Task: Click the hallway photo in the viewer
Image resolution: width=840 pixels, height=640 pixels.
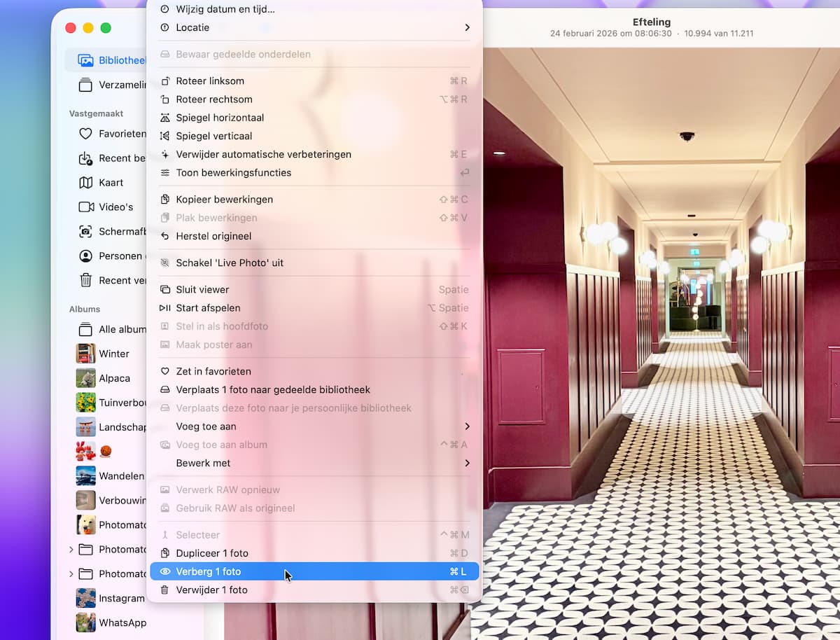Action: (x=661, y=343)
